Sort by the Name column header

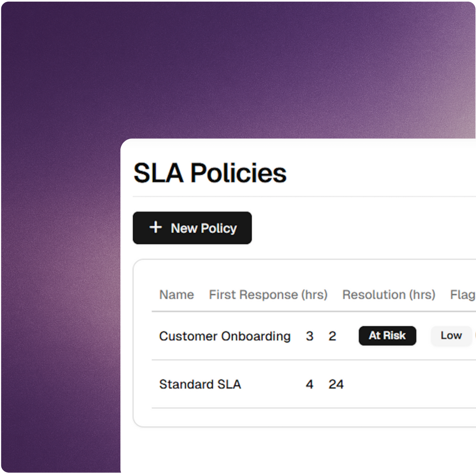pos(176,295)
